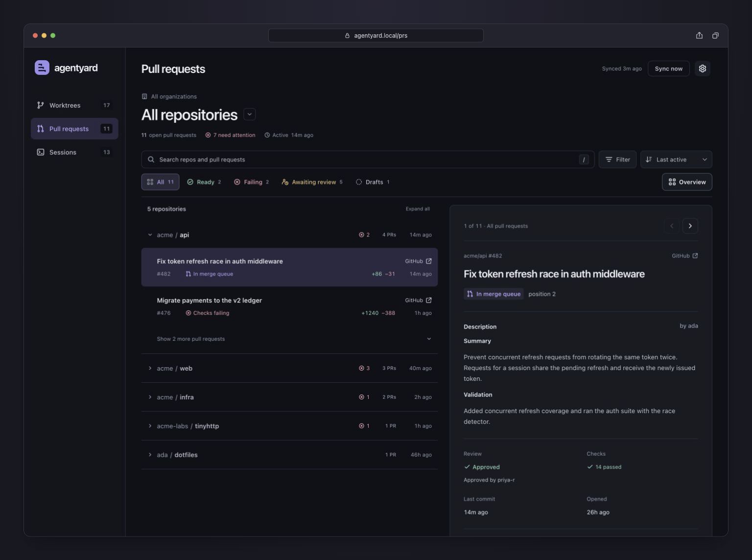Click the Checks failing status icon on #476
The image size is (752, 560).
[188, 313]
